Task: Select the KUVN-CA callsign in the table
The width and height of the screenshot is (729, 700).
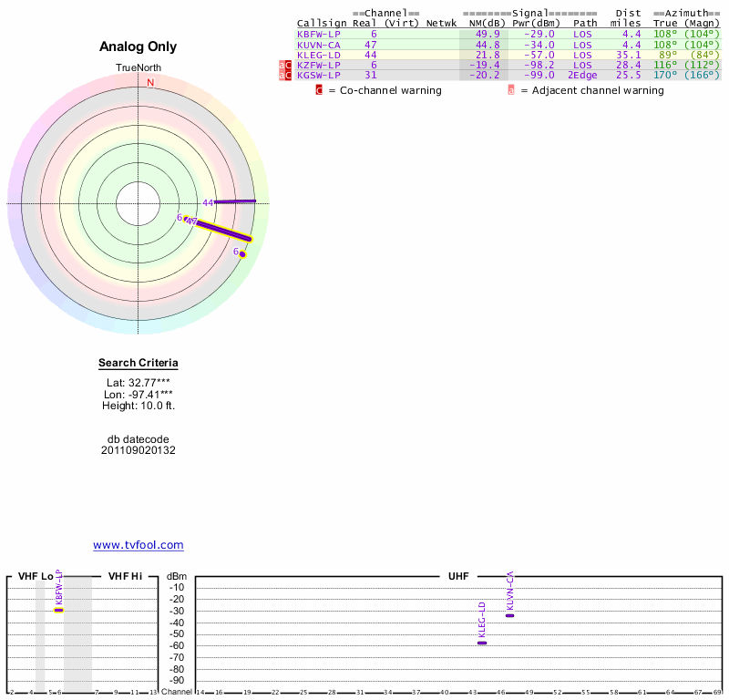Action: pos(318,44)
